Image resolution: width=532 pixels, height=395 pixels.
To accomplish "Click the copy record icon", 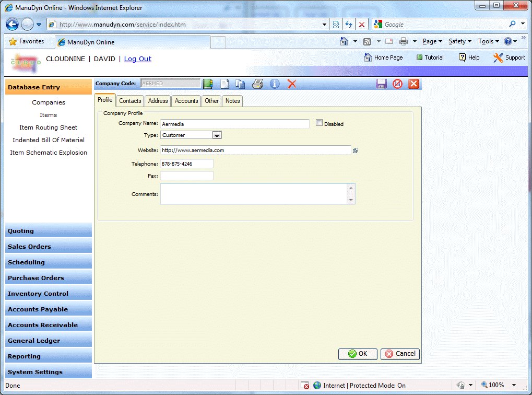I will pos(240,84).
